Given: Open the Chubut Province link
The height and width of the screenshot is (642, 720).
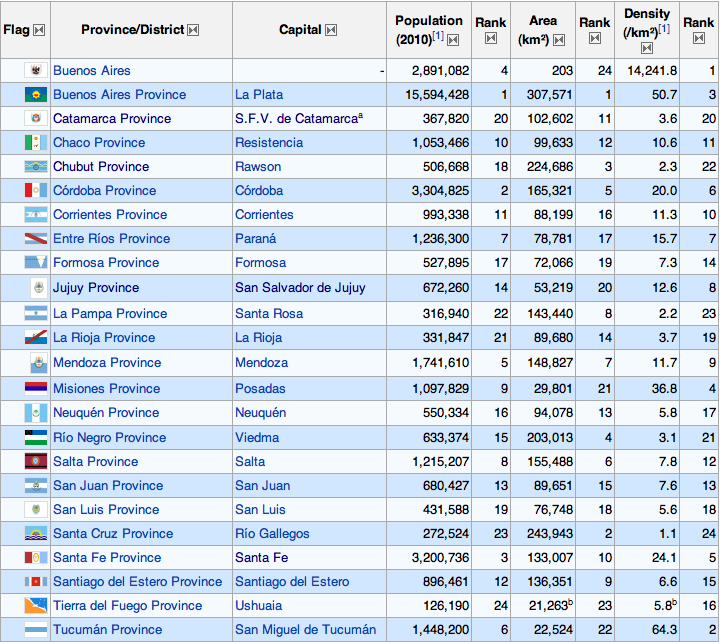Looking at the screenshot, I should pyautogui.click(x=101, y=166).
